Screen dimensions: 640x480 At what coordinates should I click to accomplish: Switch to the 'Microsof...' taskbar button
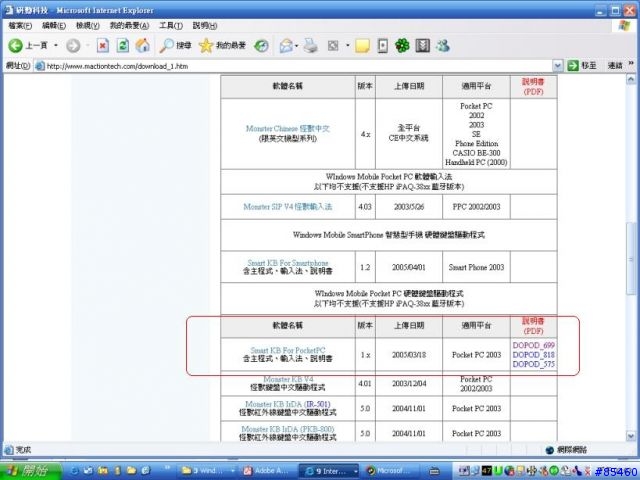pyautogui.click(x=389, y=471)
